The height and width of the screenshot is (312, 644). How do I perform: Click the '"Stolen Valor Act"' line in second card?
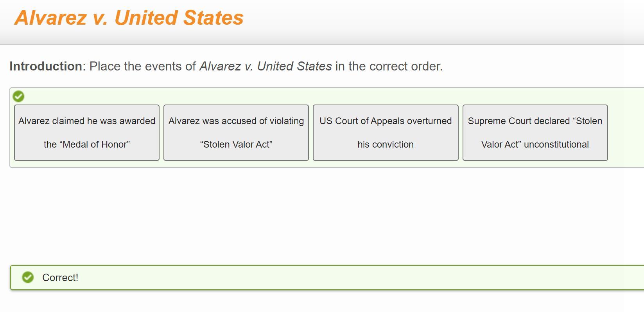(236, 144)
